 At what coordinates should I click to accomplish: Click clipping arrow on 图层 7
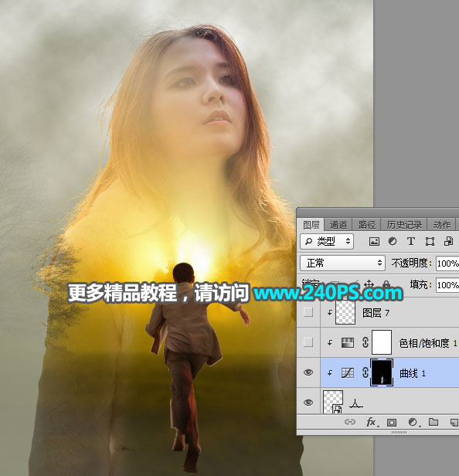(330, 313)
